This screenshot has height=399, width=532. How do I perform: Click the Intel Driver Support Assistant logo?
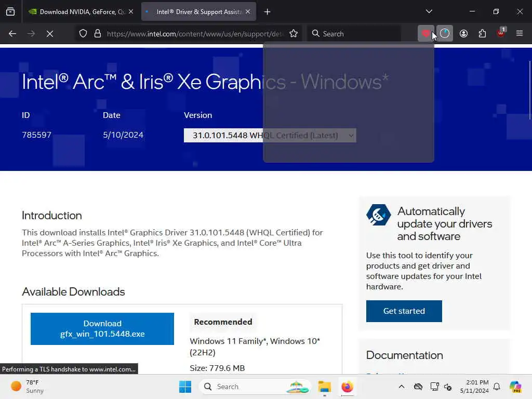pyautogui.click(x=379, y=215)
